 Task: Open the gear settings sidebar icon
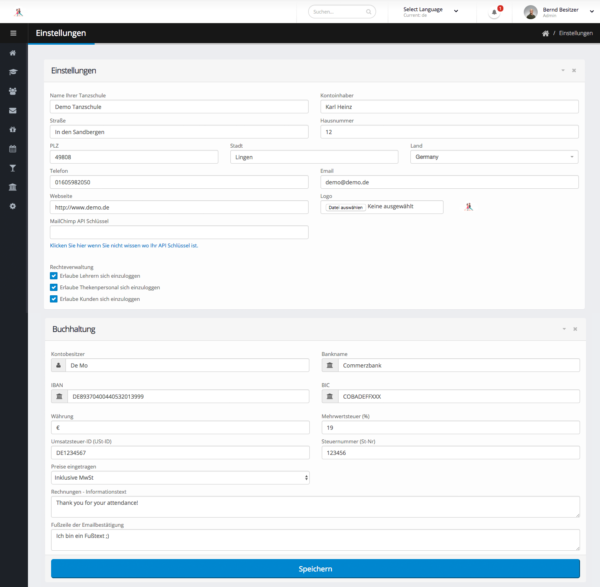[13, 206]
